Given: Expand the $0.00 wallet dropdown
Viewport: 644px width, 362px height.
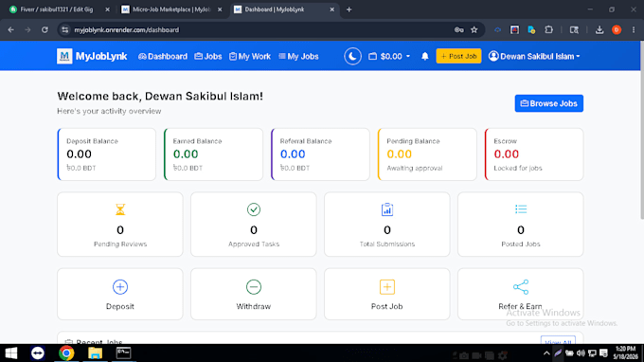Looking at the screenshot, I should pyautogui.click(x=389, y=56).
